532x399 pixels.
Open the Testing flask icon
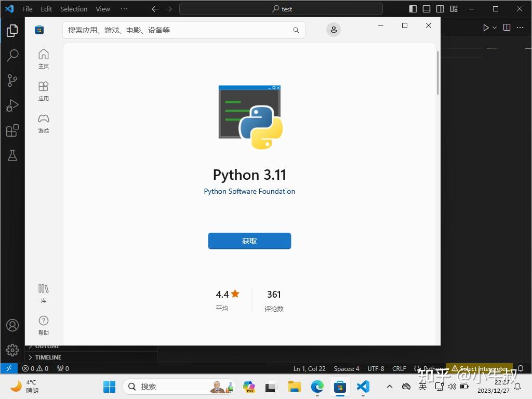[12, 155]
